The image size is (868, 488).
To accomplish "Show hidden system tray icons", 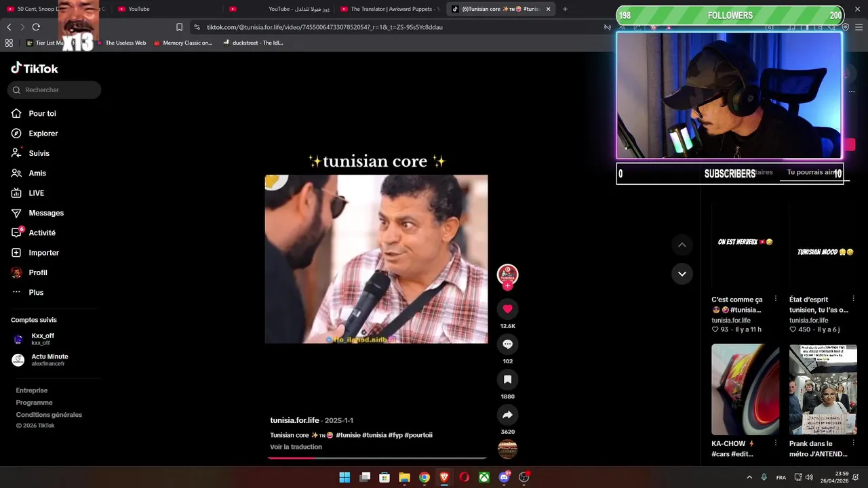I will pyautogui.click(x=749, y=477).
